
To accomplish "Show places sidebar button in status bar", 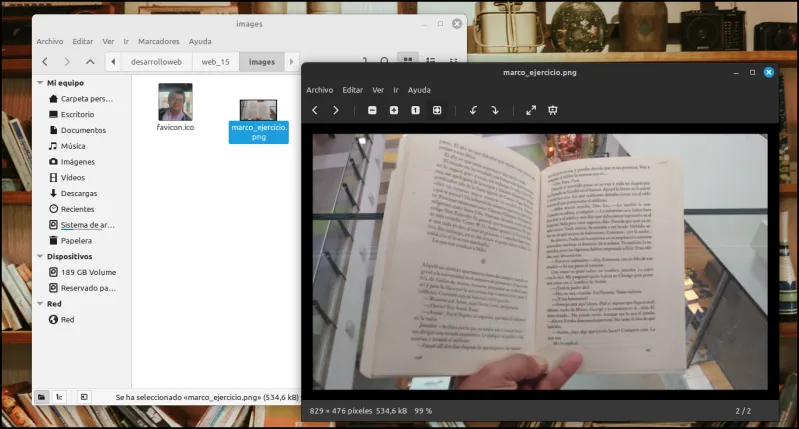I will (42, 397).
